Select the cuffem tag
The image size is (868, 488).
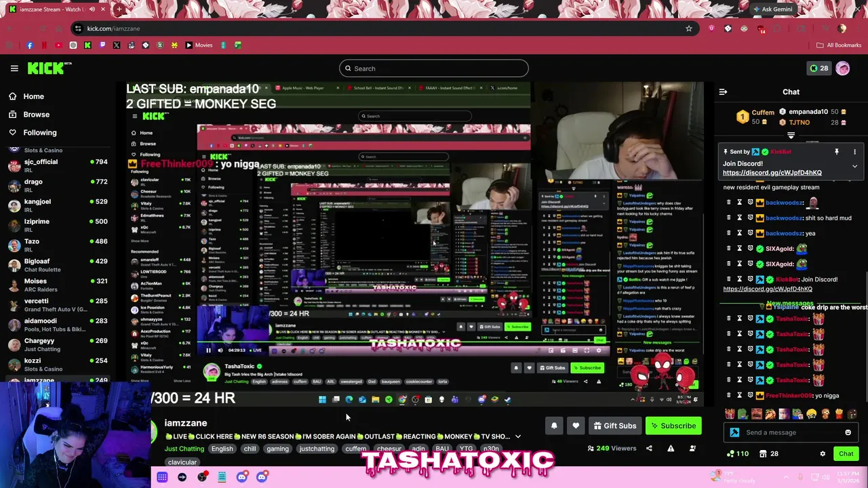[x=355, y=449]
